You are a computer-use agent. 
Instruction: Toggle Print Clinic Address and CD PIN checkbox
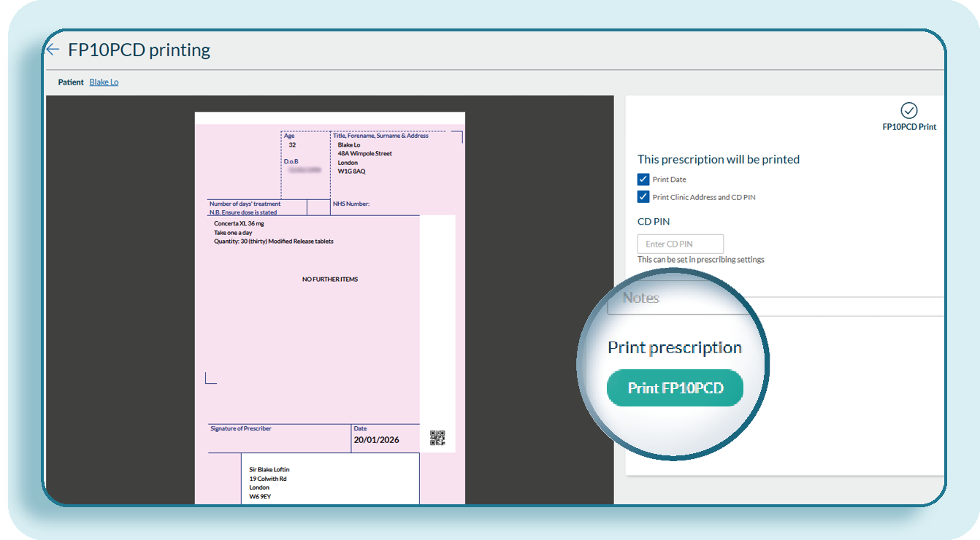[643, 197]
